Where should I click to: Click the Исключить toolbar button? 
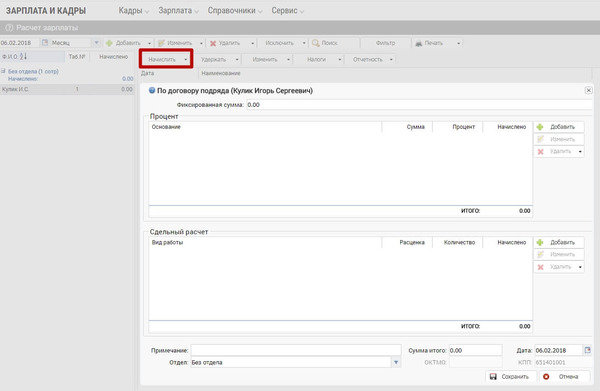[x=279, y=43]
